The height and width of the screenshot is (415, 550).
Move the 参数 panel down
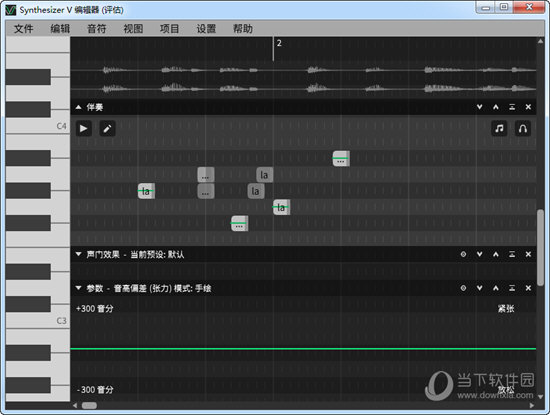pyautogui.click(x=479, y=288)
